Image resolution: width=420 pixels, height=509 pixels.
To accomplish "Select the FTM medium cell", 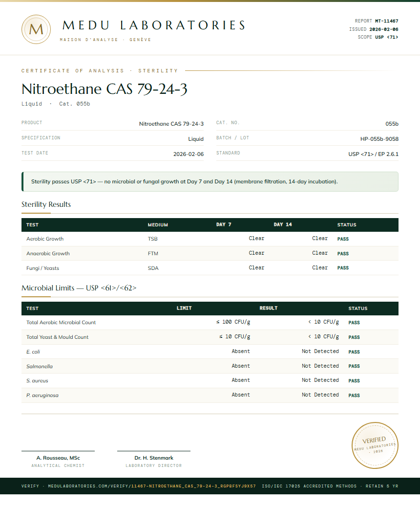I will click(x=153, y=254).
